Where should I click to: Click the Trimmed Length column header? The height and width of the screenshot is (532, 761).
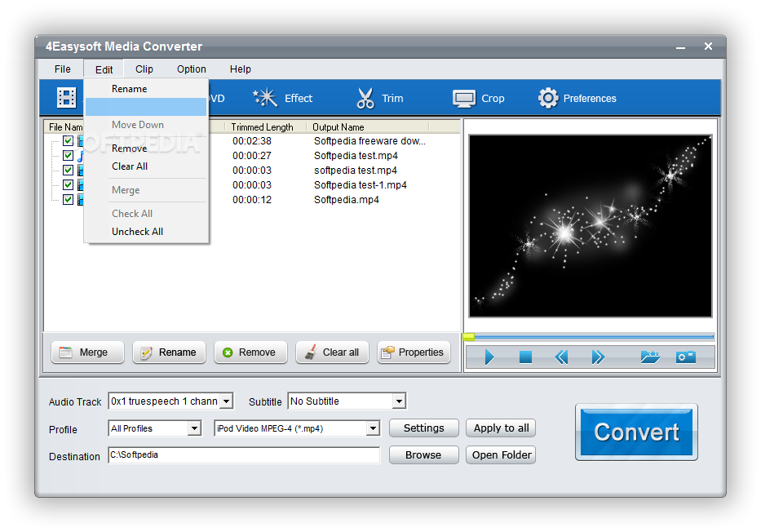(x=265, y=127)
